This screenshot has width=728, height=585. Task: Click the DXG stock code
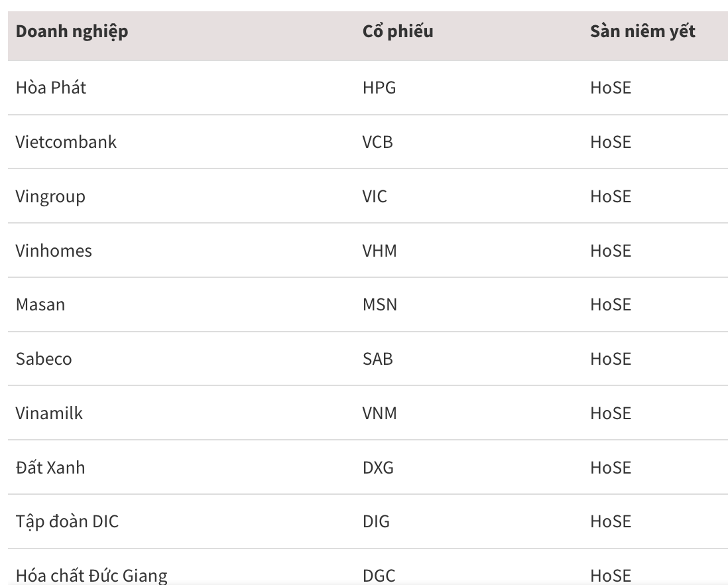(x=378, y=468)
